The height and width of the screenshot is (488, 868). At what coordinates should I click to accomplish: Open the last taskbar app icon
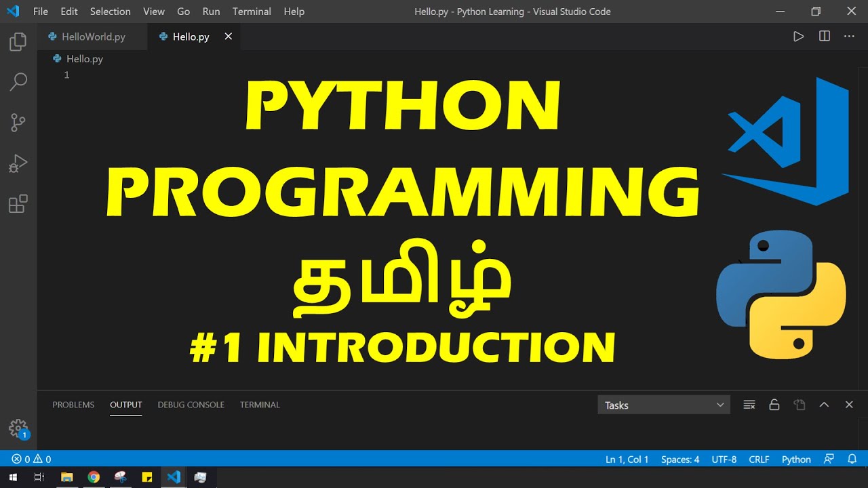[201, 477]
